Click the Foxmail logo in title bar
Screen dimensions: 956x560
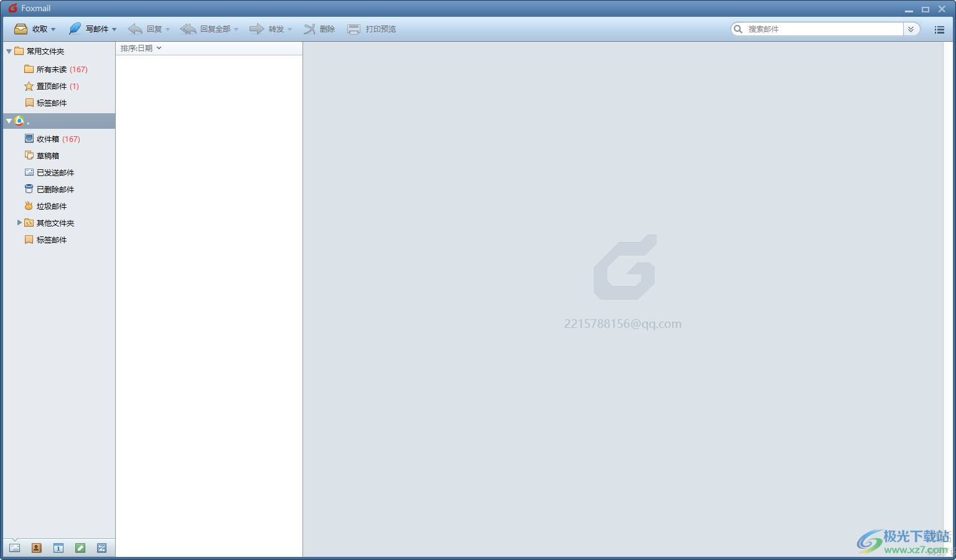[12, 8]
